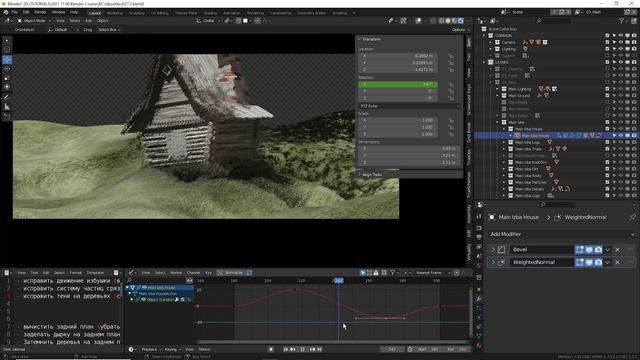Open the Nearest Frame snapping dropdown
Viewport: 640px width, 360px height.
(x=432, y=272)
